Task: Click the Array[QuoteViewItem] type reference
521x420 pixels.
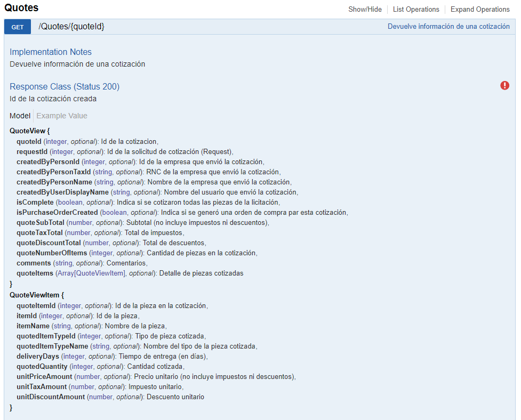Action: (x=91, y=273)
